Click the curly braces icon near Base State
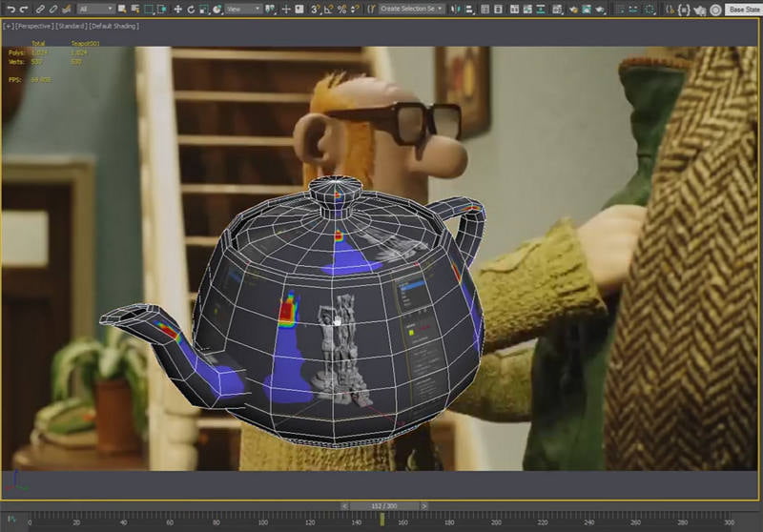Image resolution: width=763 pixels, height=532 pixels. pyautogui.click(x=684, y=10)
